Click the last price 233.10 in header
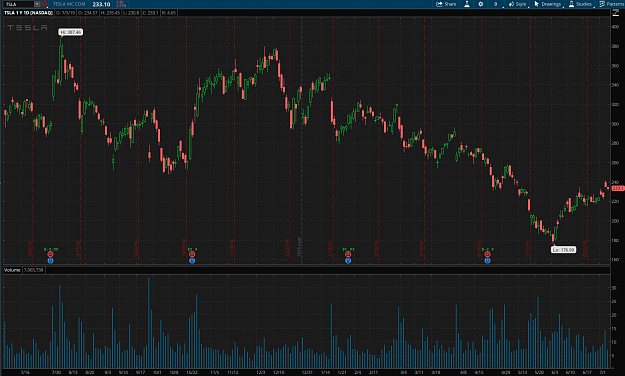Image resolution: width=625 pixels, height=376 pixels. pos(101,4)
